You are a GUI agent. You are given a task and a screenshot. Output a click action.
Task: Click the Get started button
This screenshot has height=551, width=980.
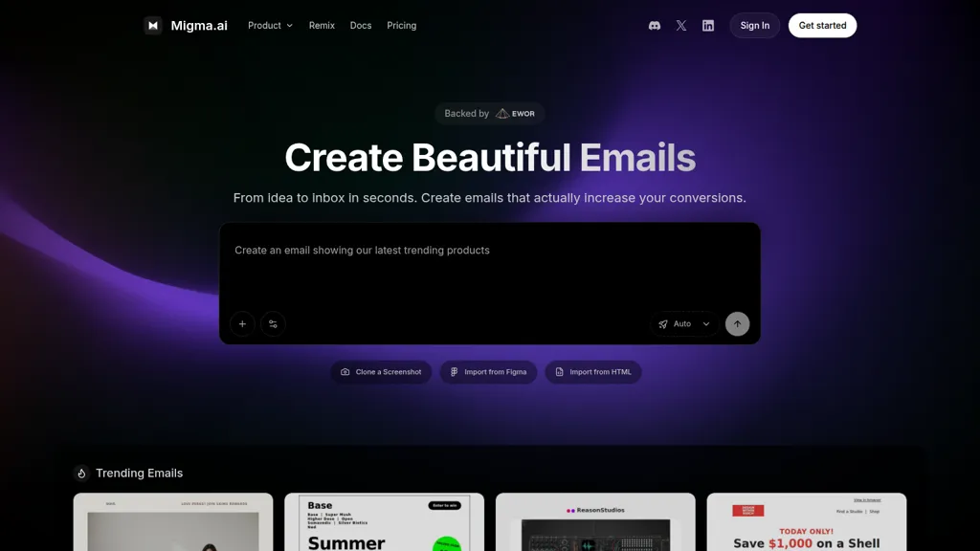tap(822, 26)
